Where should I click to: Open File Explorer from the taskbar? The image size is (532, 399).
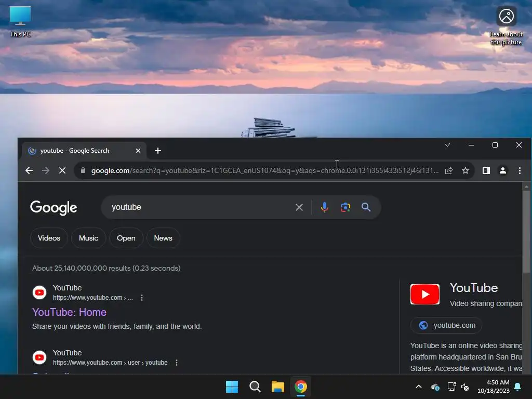pos(278,387)
